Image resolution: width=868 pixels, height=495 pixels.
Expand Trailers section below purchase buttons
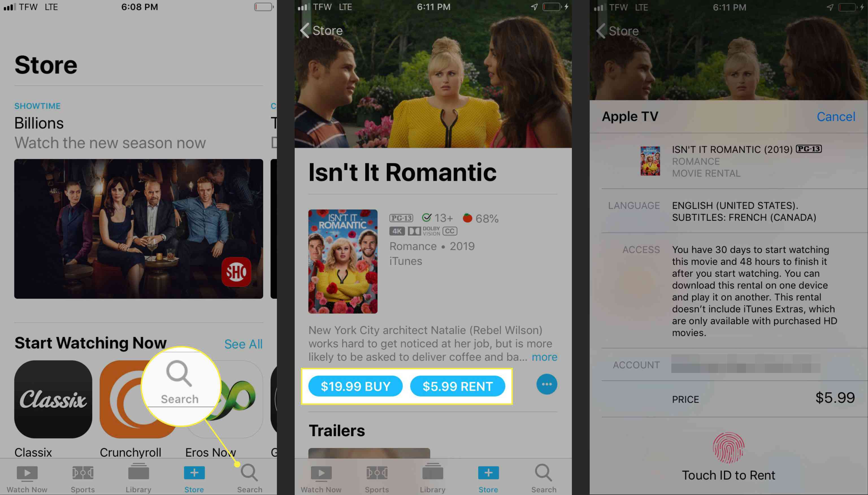337,431
